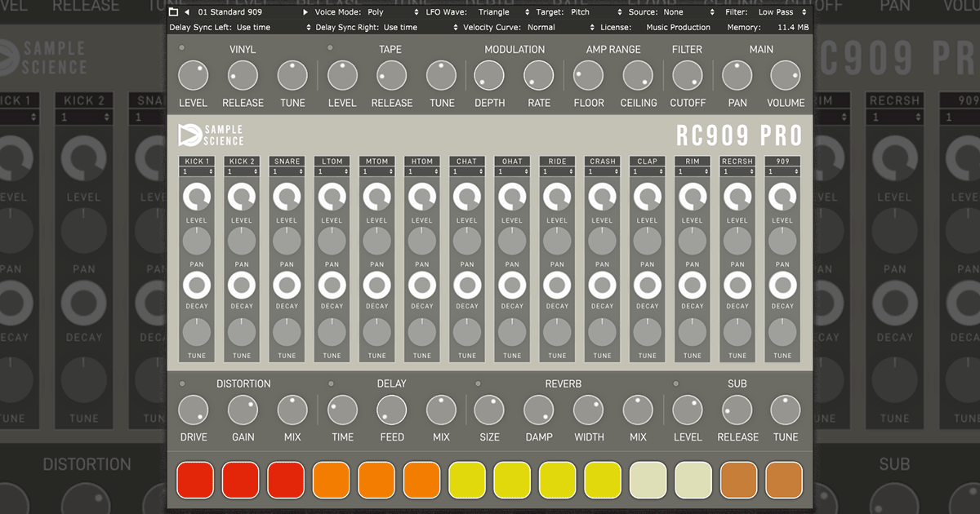Click the Tape TUNE knob
Screen dimensions: 980x514
point(442,75)
